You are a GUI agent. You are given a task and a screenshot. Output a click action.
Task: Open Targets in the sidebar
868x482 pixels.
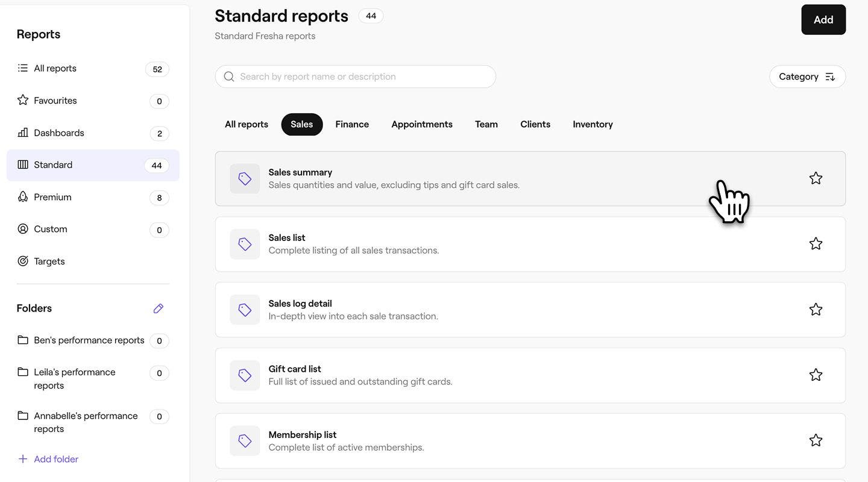point(93,261)
